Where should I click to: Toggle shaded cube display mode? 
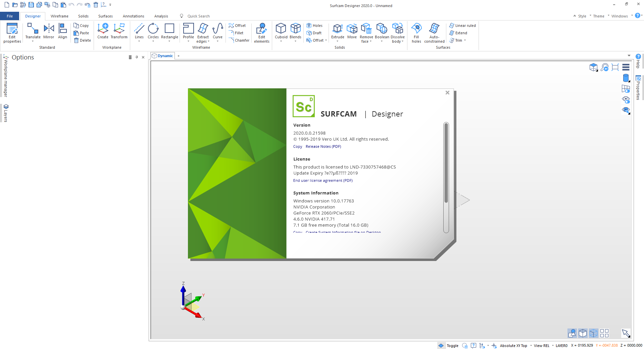(583, 333)
